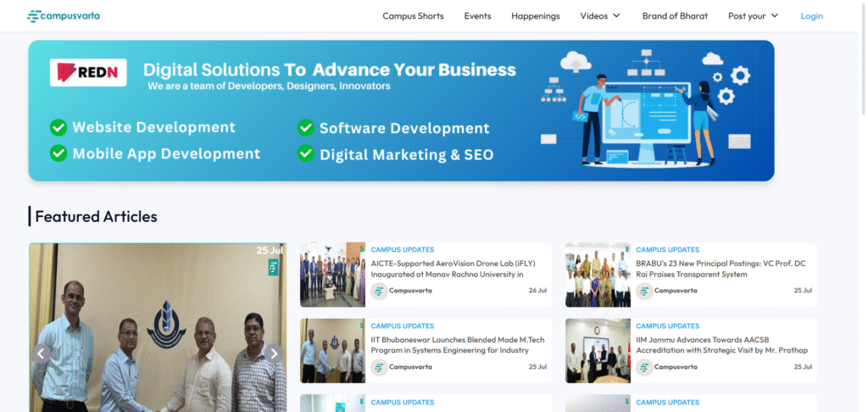Click Campusvarta author avatar under IIM Jammu article

click(x=644, y=367)
